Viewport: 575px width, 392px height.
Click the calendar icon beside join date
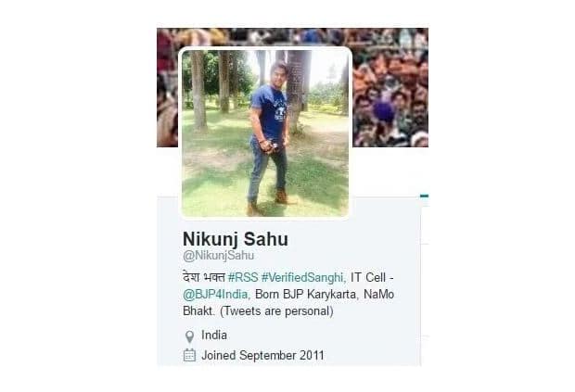tap(189, 355)
